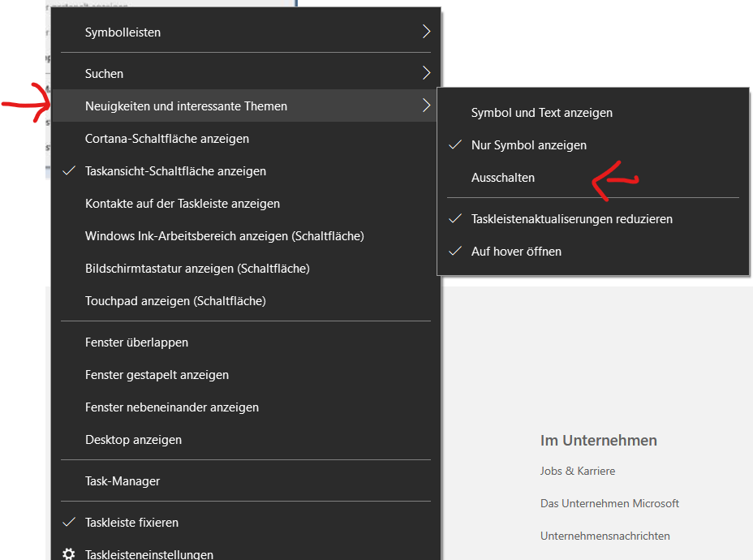The image size is (753, 560).
Task: Toggle Taskansicht-Schaltfläche anzeigen option
Action: click(246, 171)
